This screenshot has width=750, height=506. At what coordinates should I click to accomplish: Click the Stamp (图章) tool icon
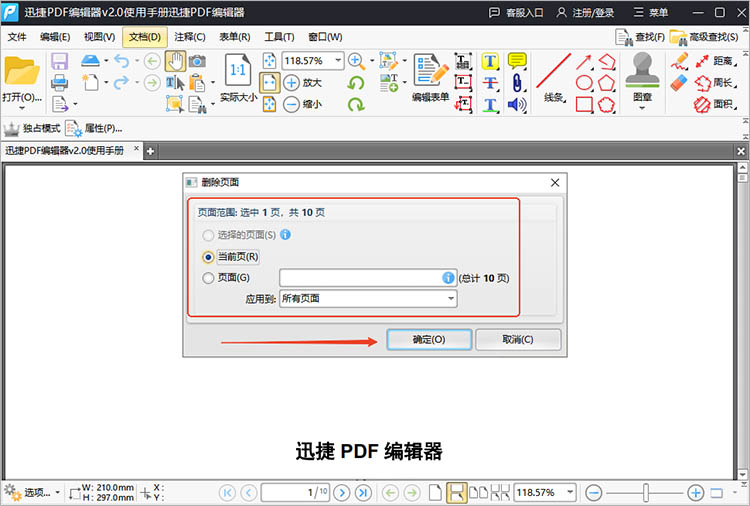[642, 71]
